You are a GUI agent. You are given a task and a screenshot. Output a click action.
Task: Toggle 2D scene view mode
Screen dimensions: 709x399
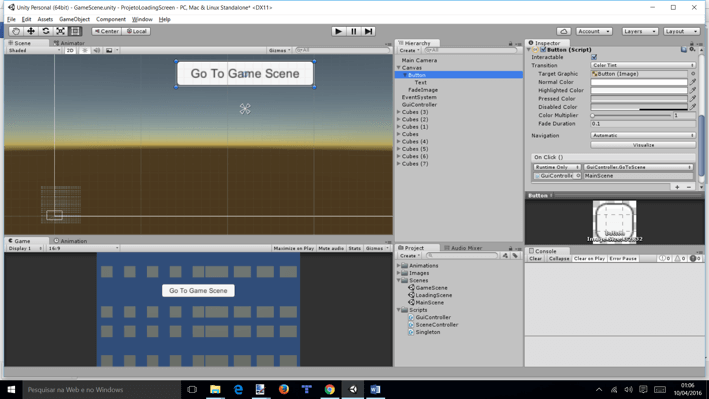pos(70,50)
